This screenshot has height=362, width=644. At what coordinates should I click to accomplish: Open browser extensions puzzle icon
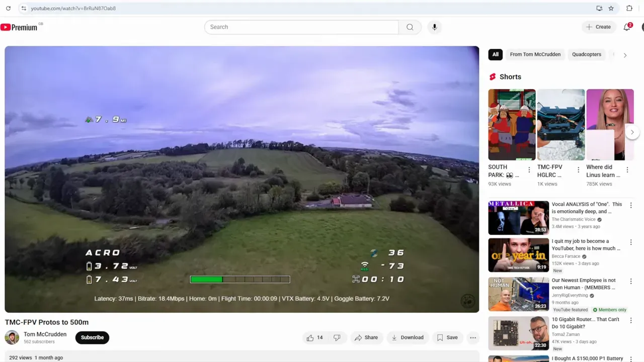coord(629,9)
